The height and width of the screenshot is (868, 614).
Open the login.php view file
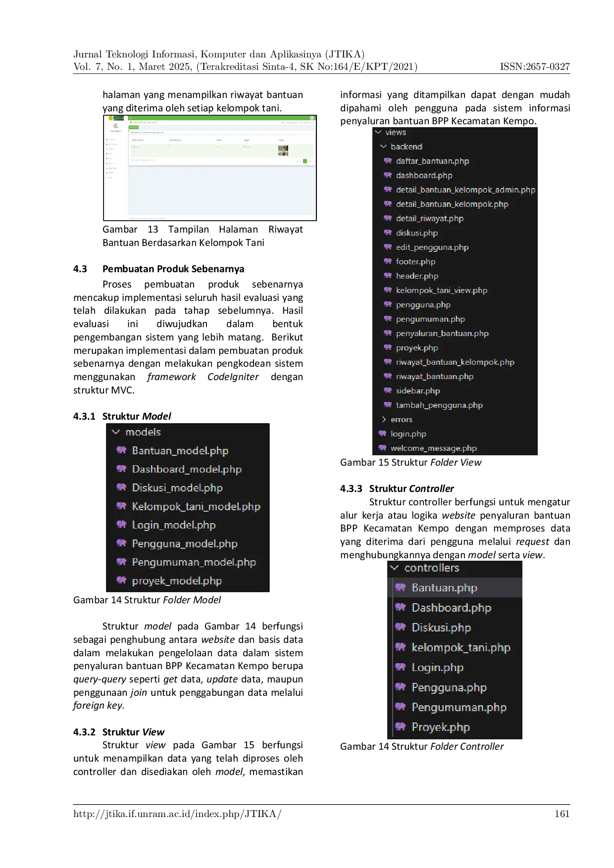[408, 434]
